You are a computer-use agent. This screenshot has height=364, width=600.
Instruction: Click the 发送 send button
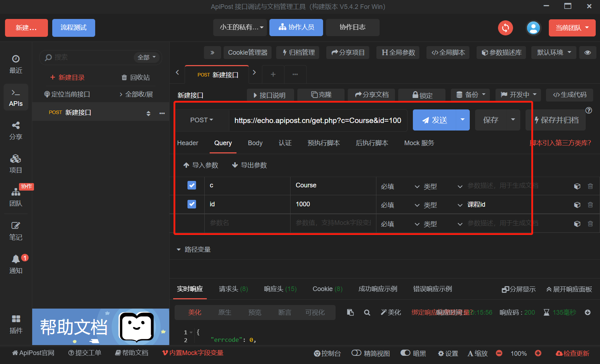(x=434, y=120)
